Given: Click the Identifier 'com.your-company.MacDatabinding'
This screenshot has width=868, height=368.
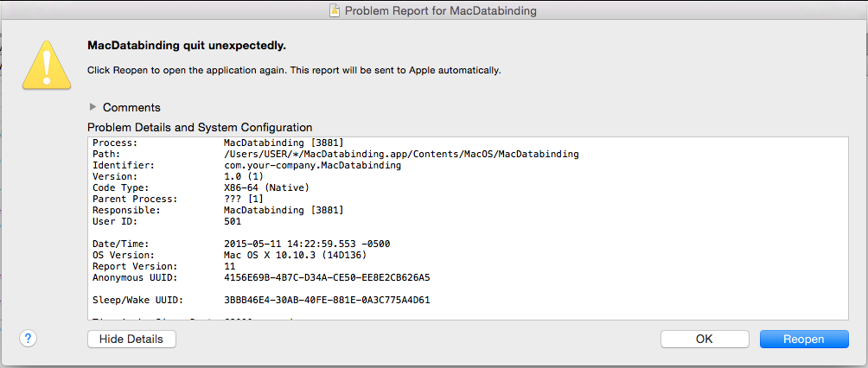Looking at the screenshot, I should pos(312,165).
